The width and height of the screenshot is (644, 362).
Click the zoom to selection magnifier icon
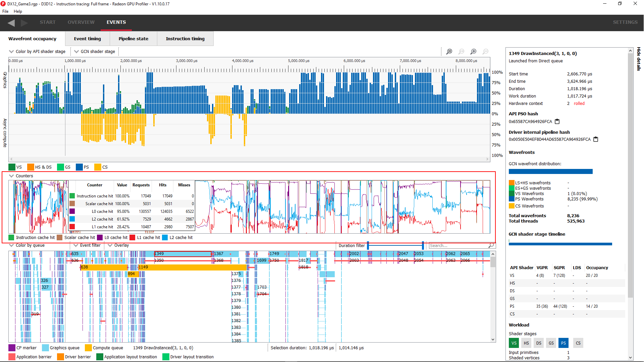coord(449,52)
